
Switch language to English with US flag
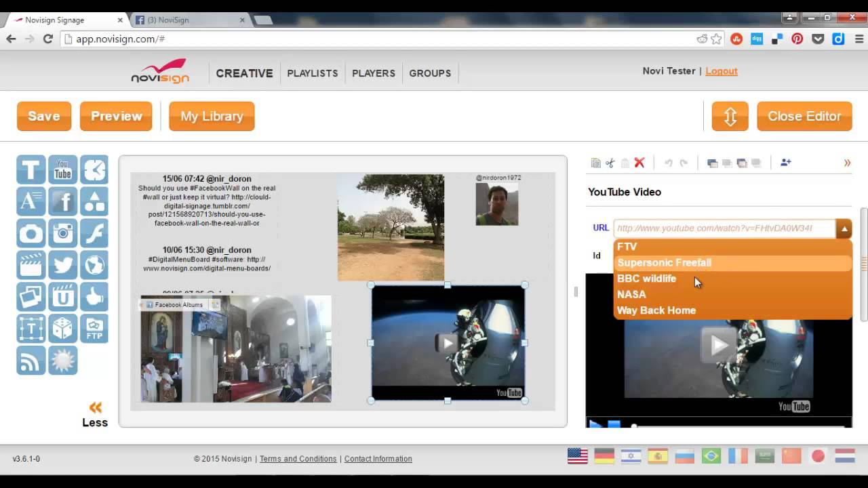coord(578,456)
